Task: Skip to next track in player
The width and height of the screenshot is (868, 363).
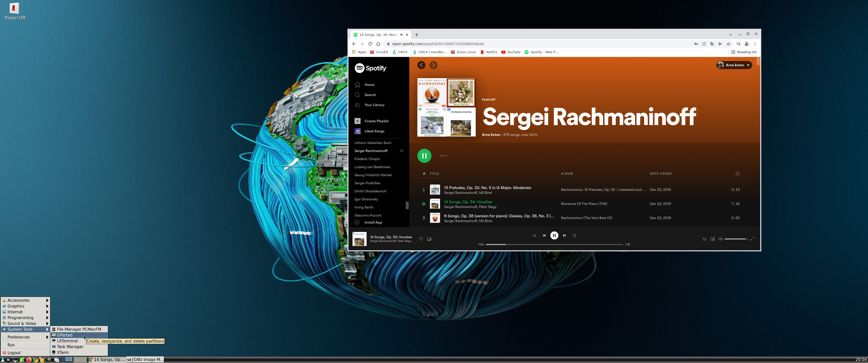Action: coord(564,236)
